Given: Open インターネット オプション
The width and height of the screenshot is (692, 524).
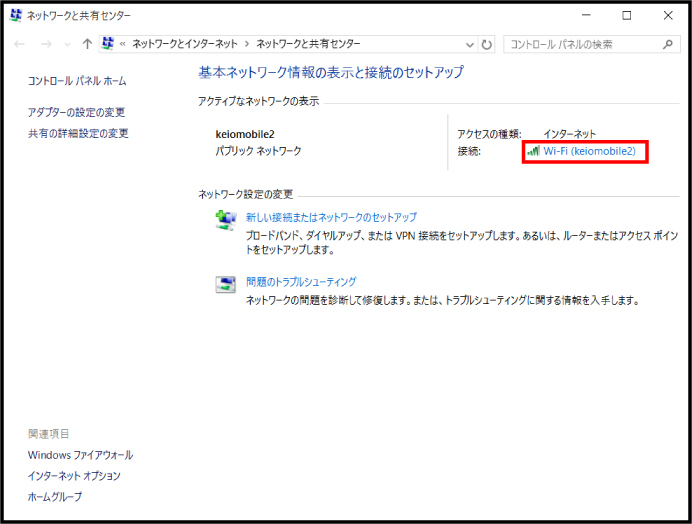Looking at the screenshot, I should (74, 476).
